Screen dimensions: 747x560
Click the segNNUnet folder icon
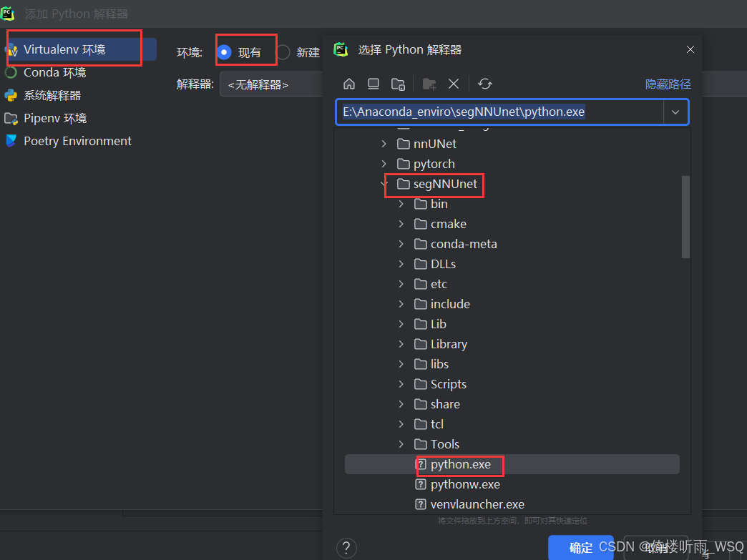coord(404,184)
